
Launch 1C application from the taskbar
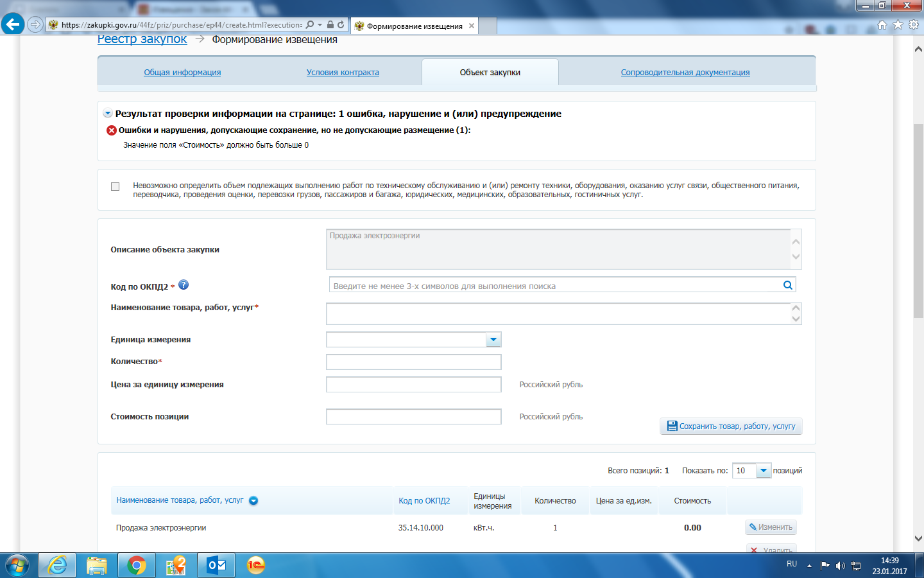coord(256,565)
